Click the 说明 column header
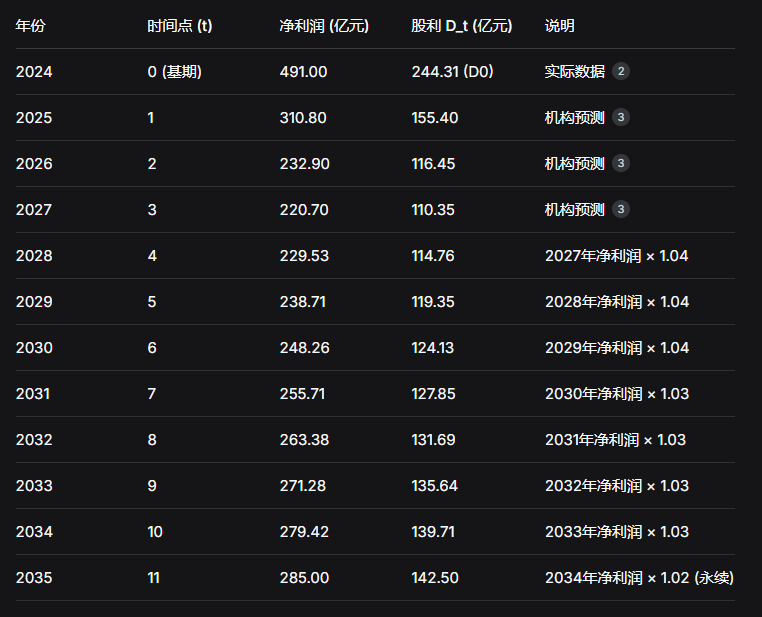762x617 pixels. tap(560, 25)
